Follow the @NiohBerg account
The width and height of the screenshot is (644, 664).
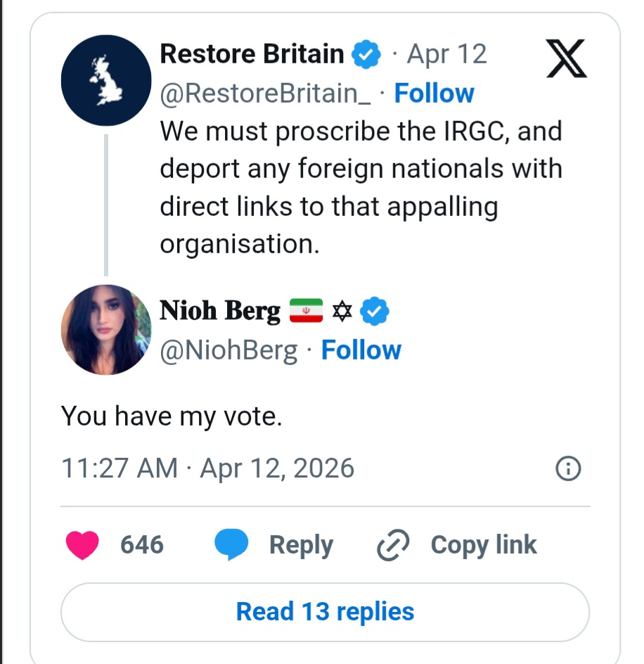tap(361, 350)
